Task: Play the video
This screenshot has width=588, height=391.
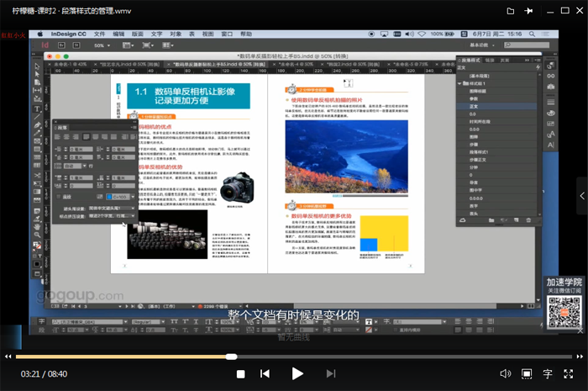Action: pos(297,373)
